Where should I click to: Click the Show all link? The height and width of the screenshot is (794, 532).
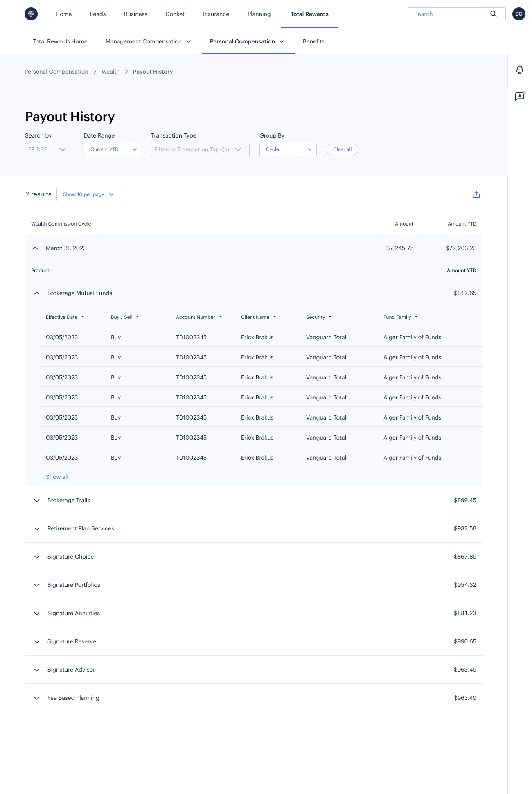57,477
